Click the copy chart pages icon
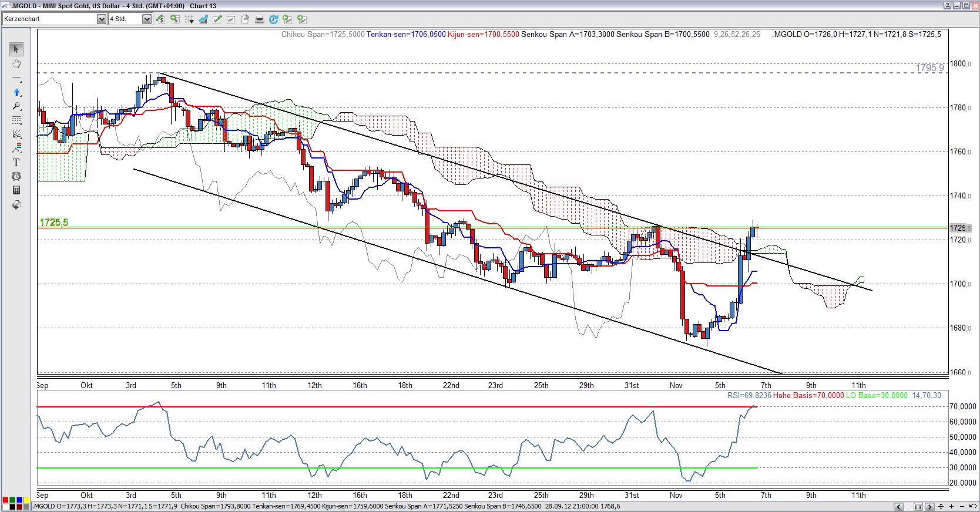980x512 pixels. pyautogui.click(x=245, y=19)
